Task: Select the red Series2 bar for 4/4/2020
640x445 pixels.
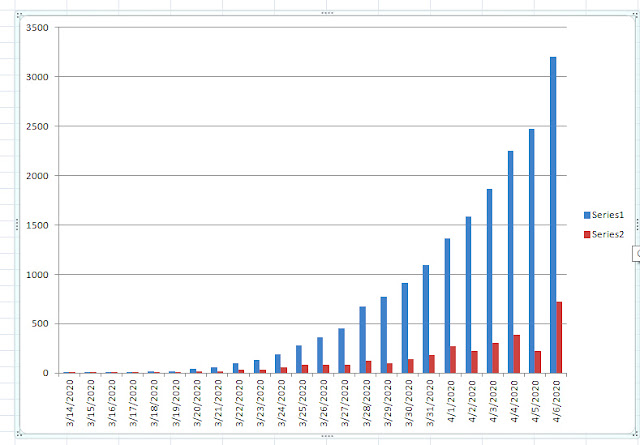Action: pos(517,354)
